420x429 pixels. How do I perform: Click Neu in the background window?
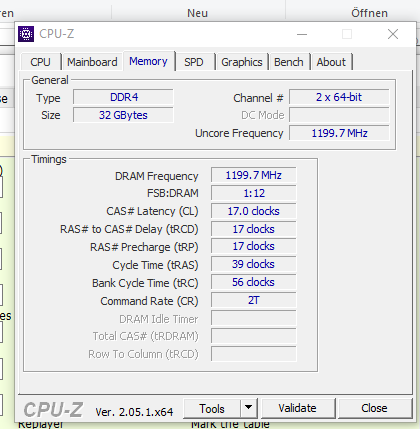click(x=197, y=13)
